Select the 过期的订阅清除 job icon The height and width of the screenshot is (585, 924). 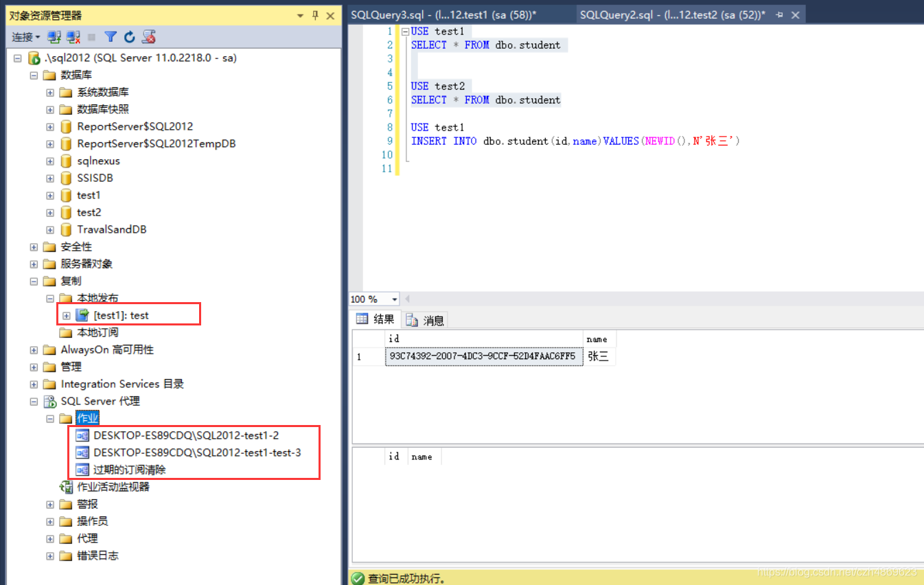point(82,470)
